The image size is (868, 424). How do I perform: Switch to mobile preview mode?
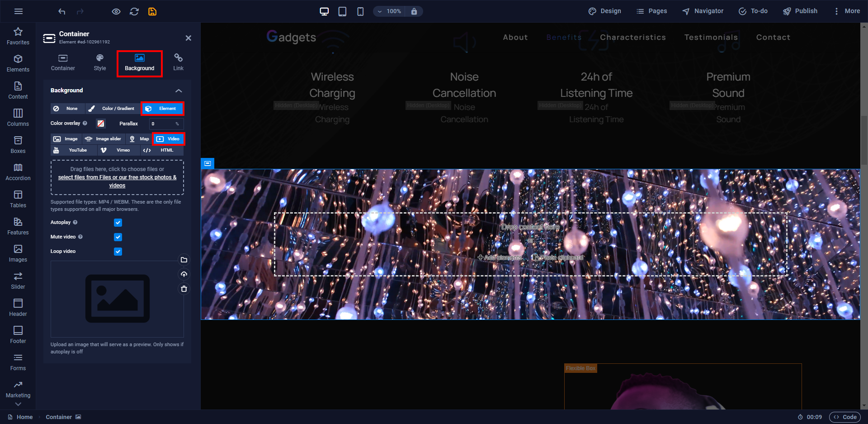coord(360,11)
